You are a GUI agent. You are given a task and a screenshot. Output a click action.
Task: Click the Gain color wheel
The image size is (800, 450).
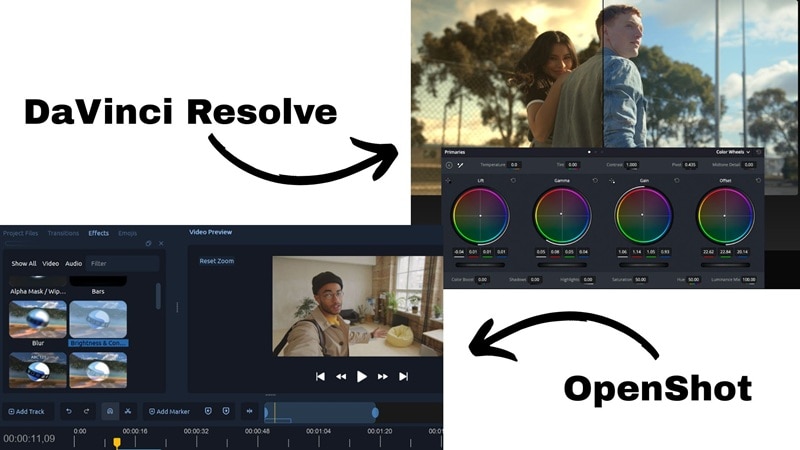click(643, 215)
